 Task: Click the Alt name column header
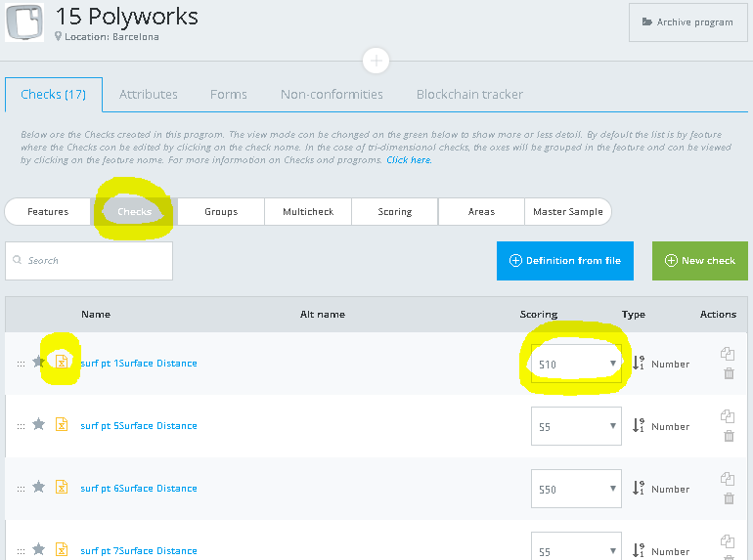pyautogui.click(x=323, y=315)
